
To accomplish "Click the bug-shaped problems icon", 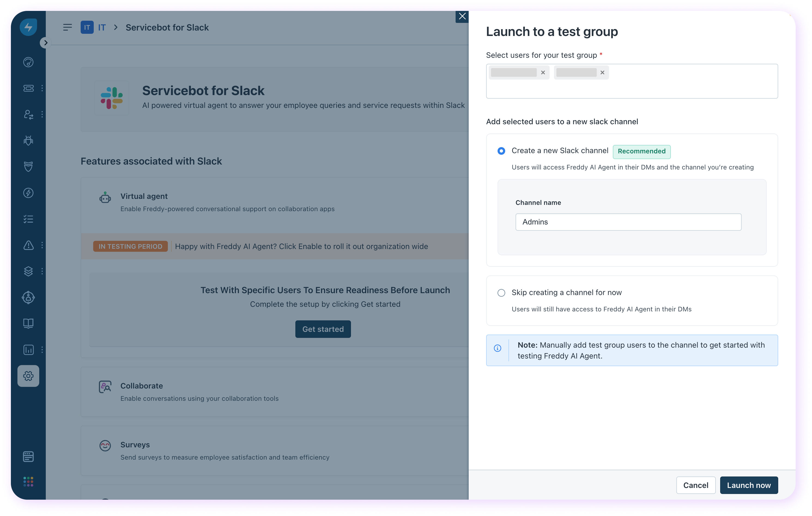I will [28, 140].
